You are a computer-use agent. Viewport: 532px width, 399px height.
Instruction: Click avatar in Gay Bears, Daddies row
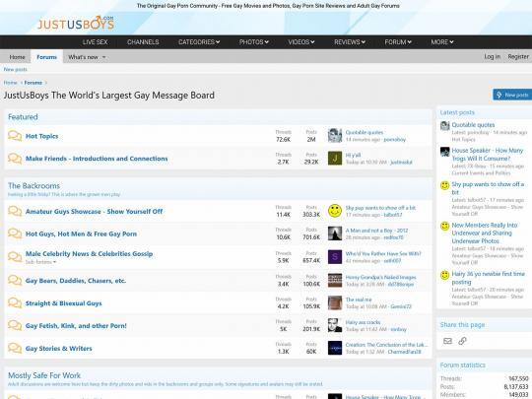[x=335, y=280]
